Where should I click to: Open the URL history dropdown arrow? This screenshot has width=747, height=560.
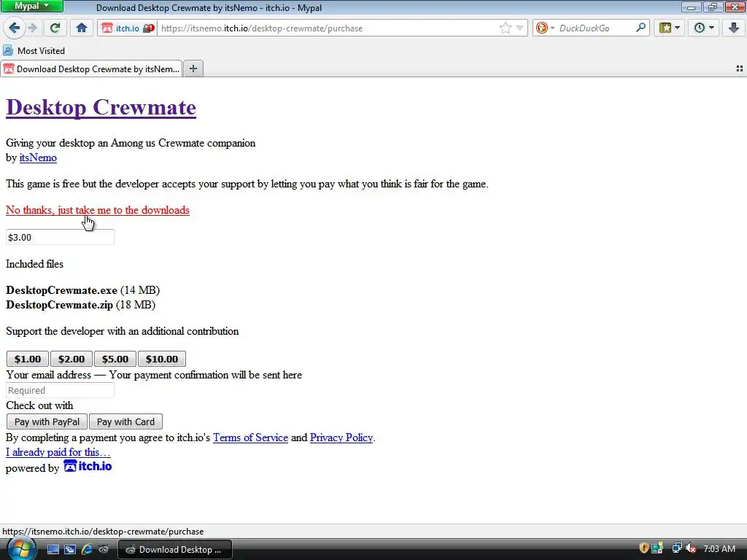click(519, 28)
